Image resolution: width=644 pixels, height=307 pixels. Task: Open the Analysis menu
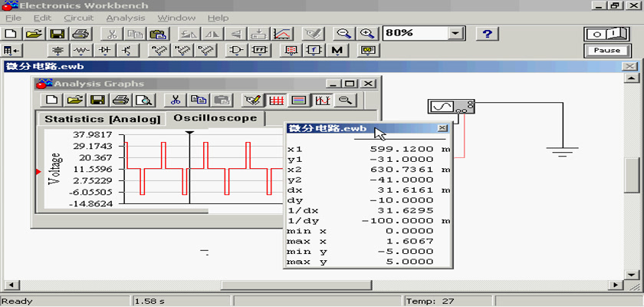[x=126, y=18]
